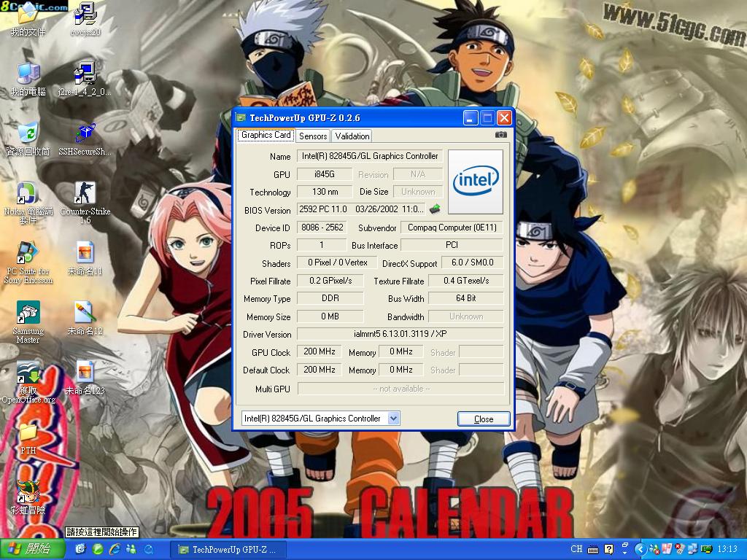Select the 未命名12 file icon
747x560 pixels.
85,313
